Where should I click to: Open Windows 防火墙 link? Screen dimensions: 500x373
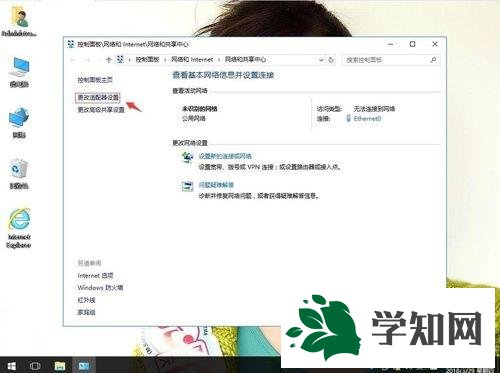coord(100,288)
